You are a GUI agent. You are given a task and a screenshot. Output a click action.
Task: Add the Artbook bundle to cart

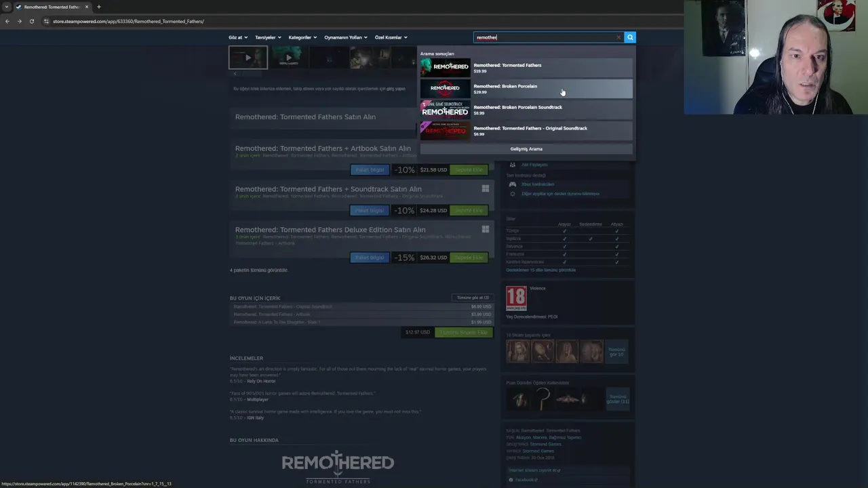point(469,169)
